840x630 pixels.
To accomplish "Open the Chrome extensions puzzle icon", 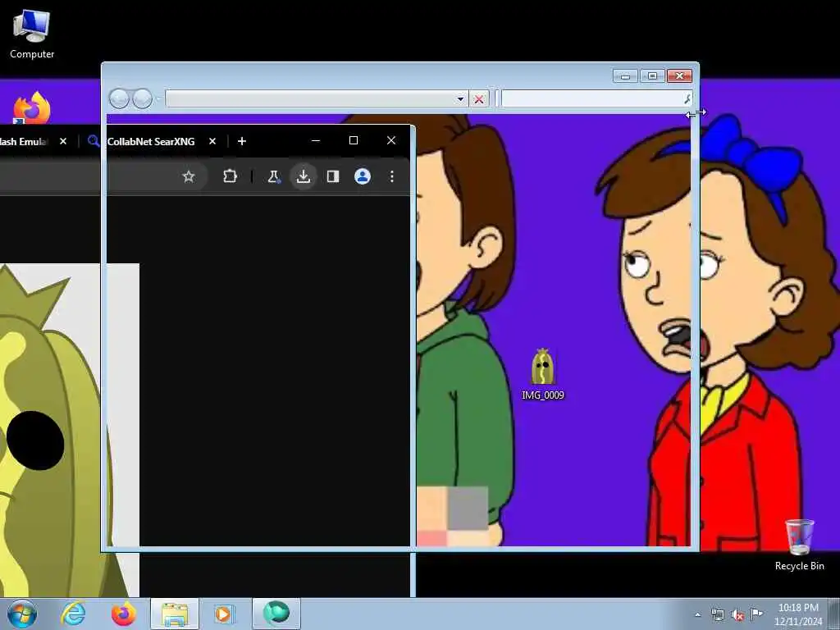I will 230,176.
